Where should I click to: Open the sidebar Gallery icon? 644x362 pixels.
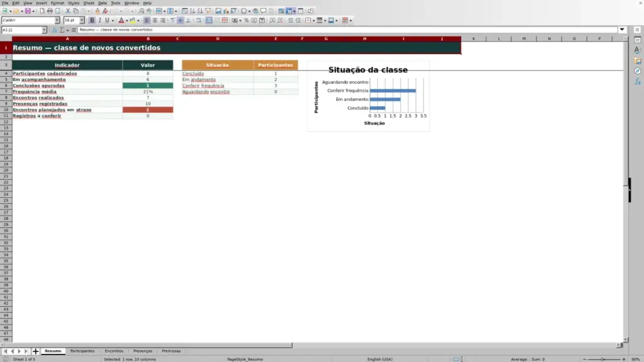click(x=638, y=61)
